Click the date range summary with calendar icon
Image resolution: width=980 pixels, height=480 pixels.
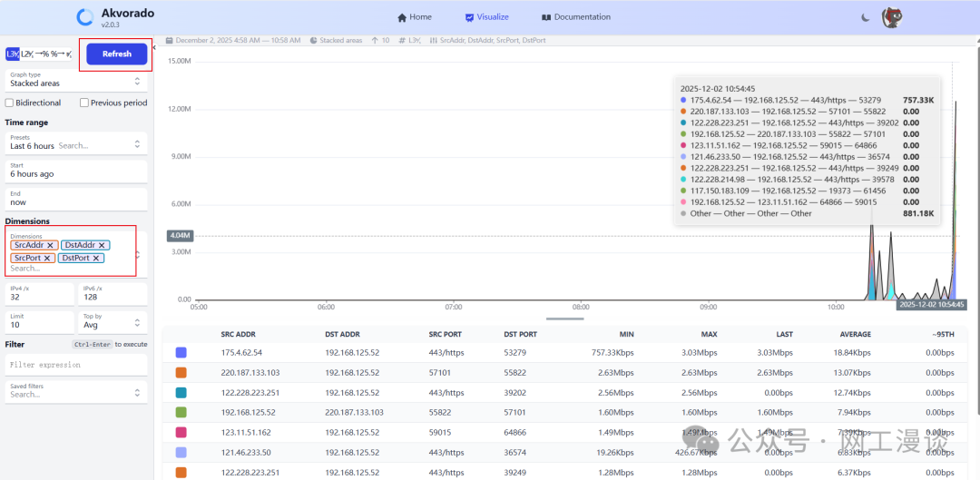pyautogui.click(x=232, y=40)
